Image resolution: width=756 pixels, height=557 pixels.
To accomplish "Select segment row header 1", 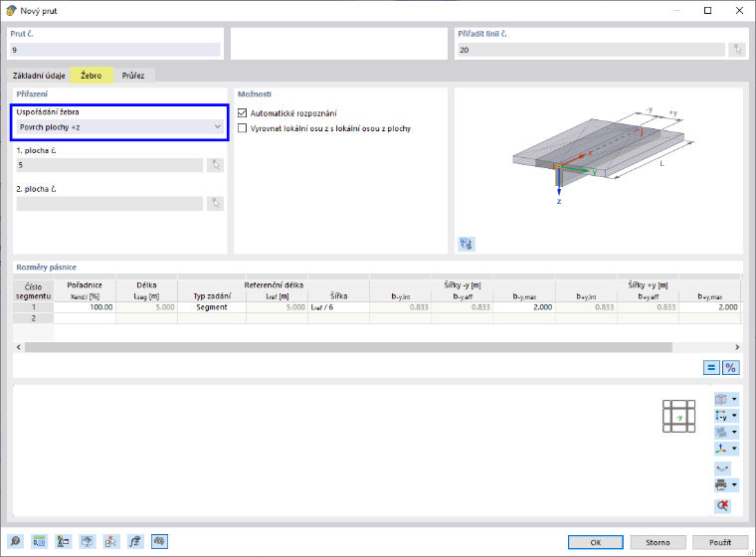I will tap(33, 307).
